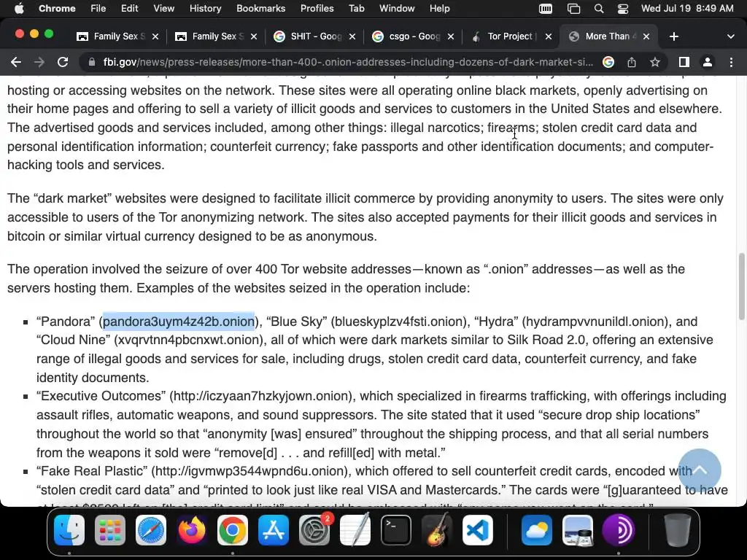Screen dimensions: 747x560
Task: Open the Window menu
Action: click(x=397, y=8)
